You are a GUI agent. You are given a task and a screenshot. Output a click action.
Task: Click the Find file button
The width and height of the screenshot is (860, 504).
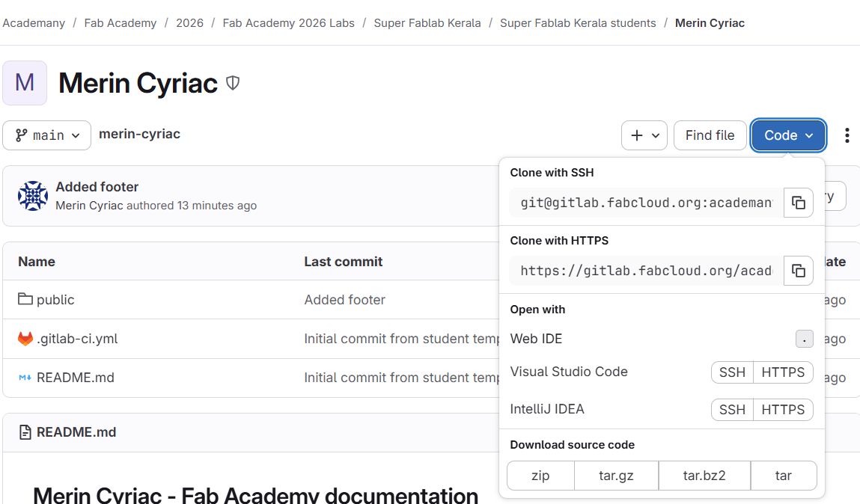(710, 135)
